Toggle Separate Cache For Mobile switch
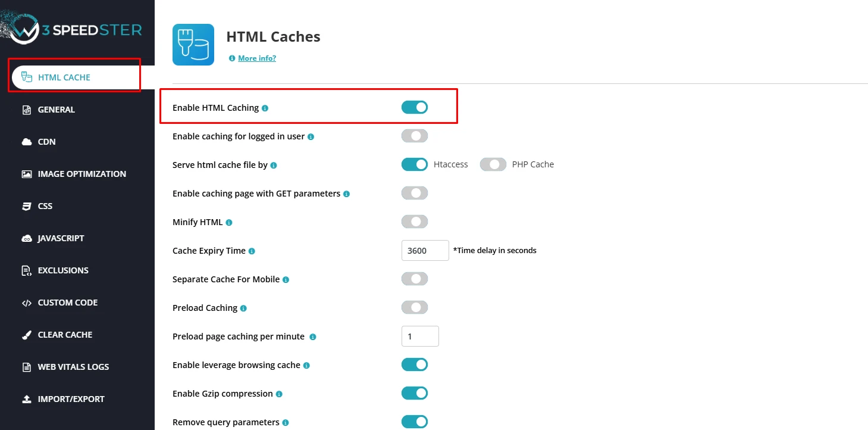Image resolution: width=868 pixels, height=430 pixels. tap(415, 279)
